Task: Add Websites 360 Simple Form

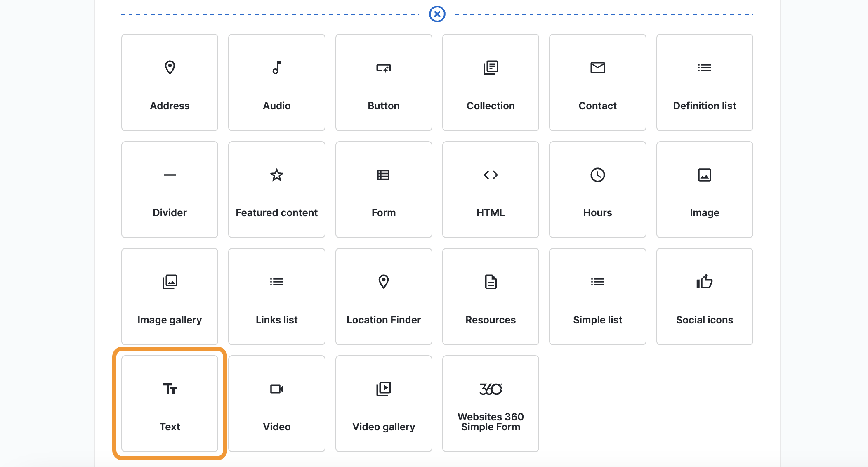Action: pos(490,403)
